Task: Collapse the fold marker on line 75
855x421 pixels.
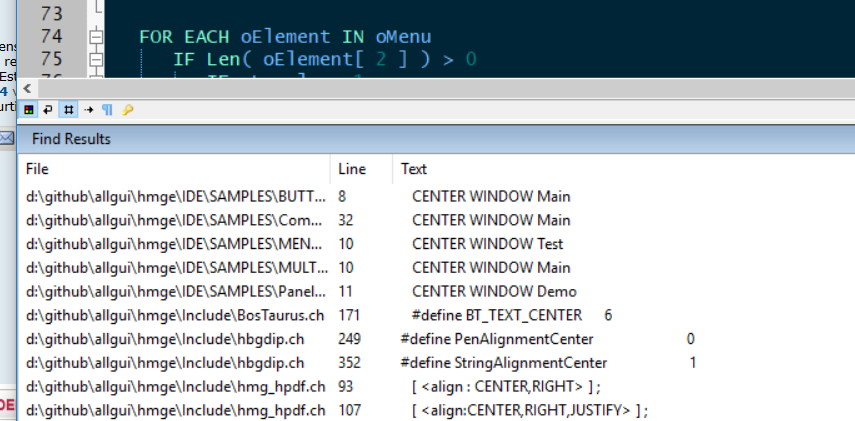Action: click(96, 59)
